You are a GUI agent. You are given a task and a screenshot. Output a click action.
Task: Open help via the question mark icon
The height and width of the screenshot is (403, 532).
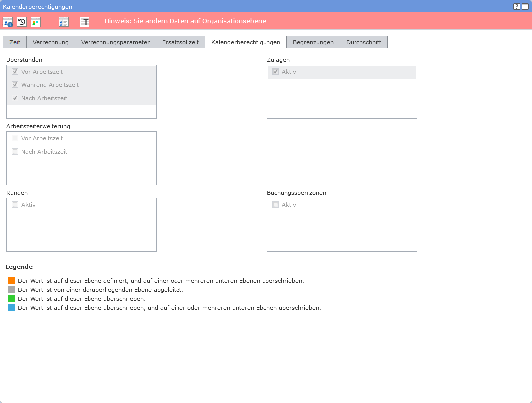point(517,7)
